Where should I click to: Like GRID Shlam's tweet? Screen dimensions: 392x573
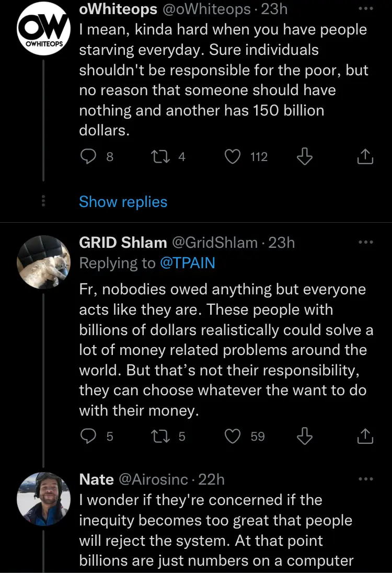(232, 436)
